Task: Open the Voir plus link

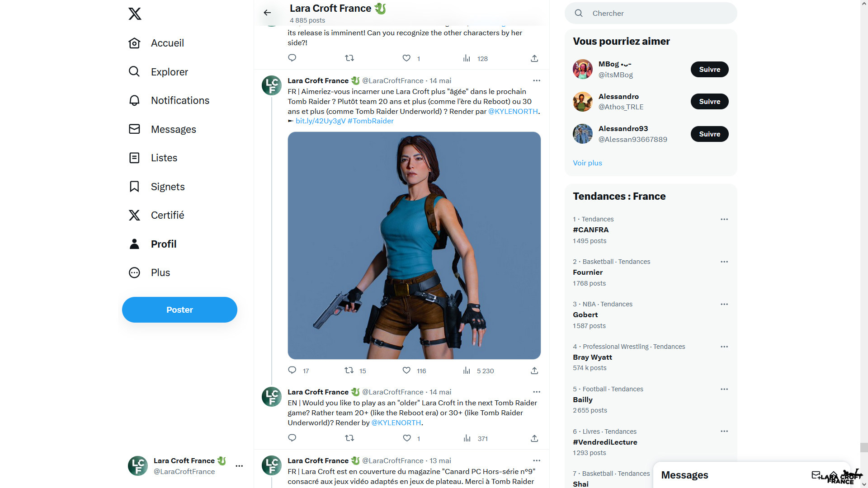Action: pyautogui.click(x=587, y=163)
